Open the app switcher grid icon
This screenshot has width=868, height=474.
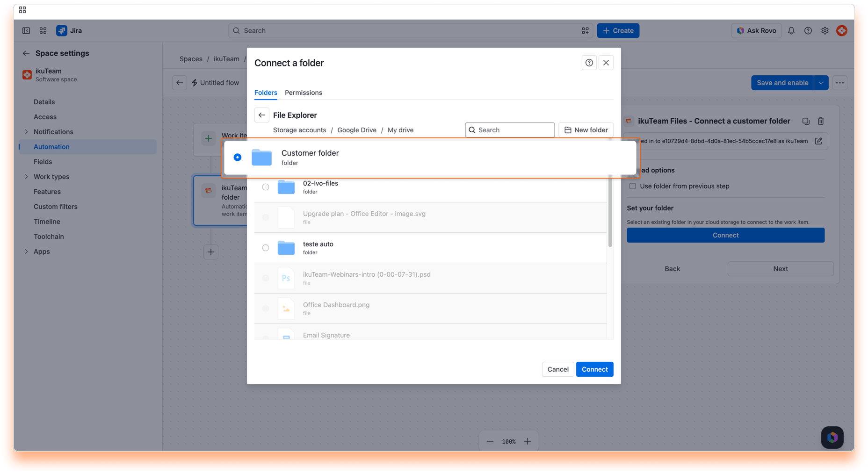click(x=43, y=30)
